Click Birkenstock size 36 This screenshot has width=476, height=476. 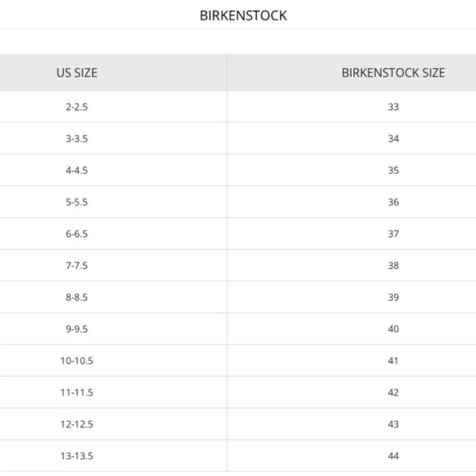(393, 202)
